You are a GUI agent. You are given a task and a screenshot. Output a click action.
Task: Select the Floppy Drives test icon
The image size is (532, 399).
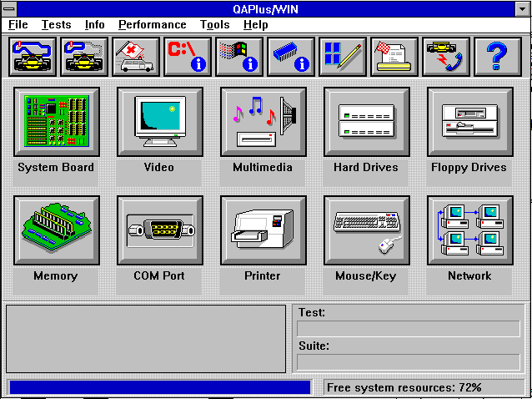[x=470, y=122]
